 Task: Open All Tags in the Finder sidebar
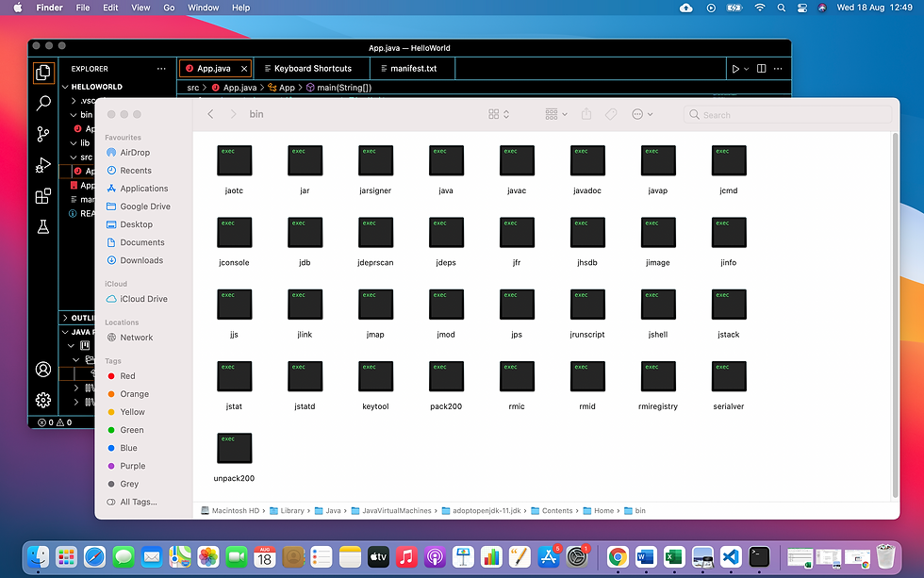[139, 502]
